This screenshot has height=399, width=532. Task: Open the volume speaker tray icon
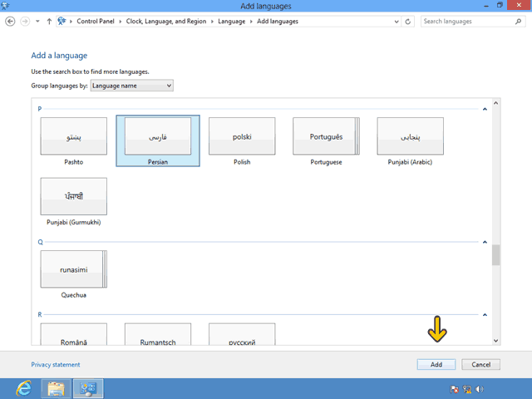coord(479,389)
